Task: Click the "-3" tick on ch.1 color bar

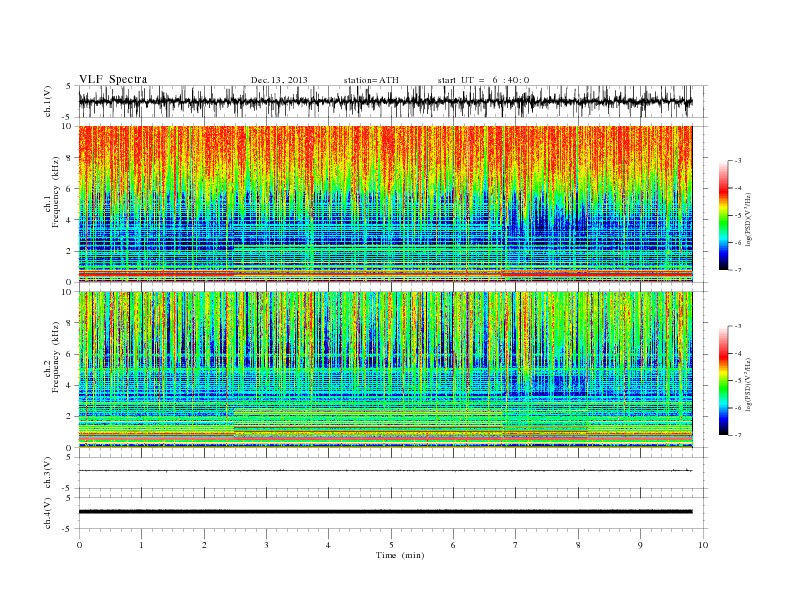Action: click(x=737, y=161)
